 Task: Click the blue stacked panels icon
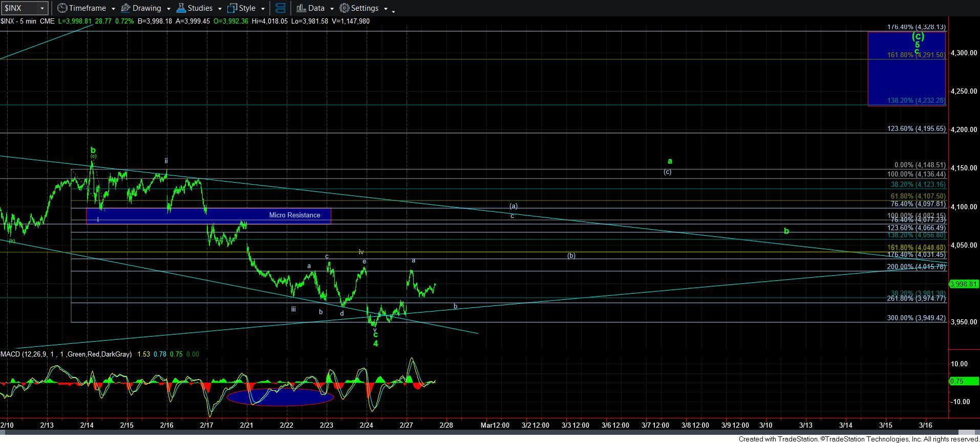coord(280,8)
